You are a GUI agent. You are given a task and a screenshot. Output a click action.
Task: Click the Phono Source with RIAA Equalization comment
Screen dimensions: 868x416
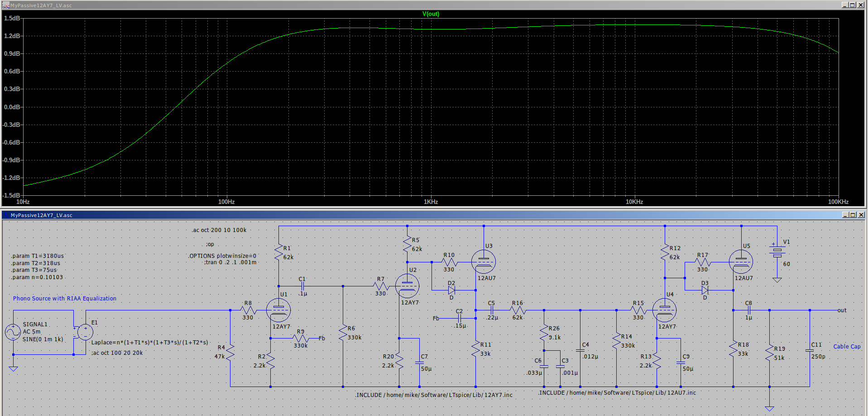(x=65, y=299)
